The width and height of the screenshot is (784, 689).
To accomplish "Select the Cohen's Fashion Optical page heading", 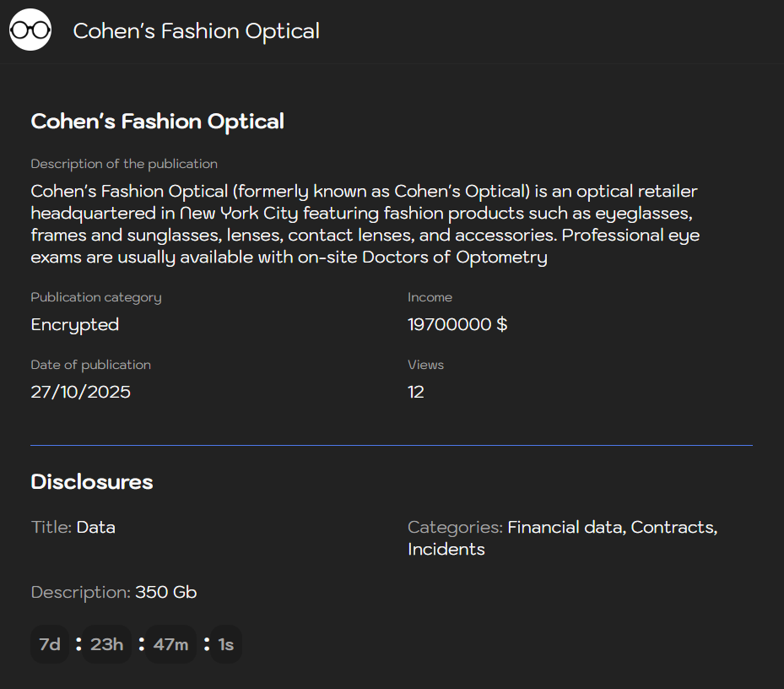I will point(157,121).
